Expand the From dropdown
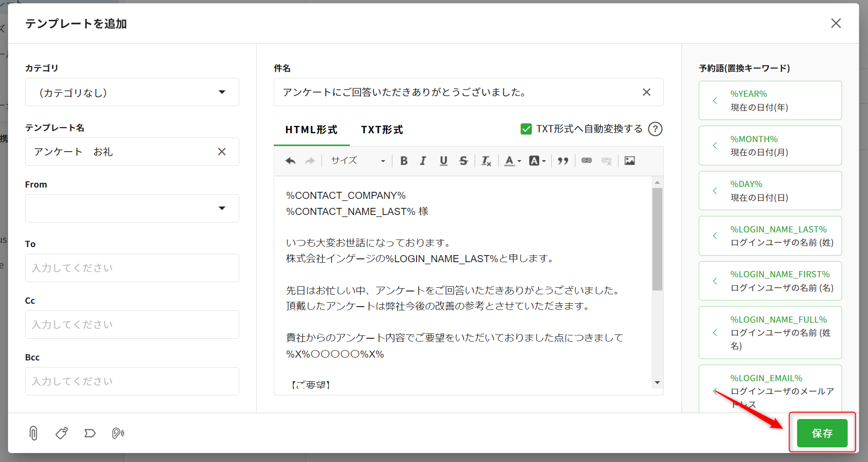This screenshot has width=868, height=462. coord(132,208)
